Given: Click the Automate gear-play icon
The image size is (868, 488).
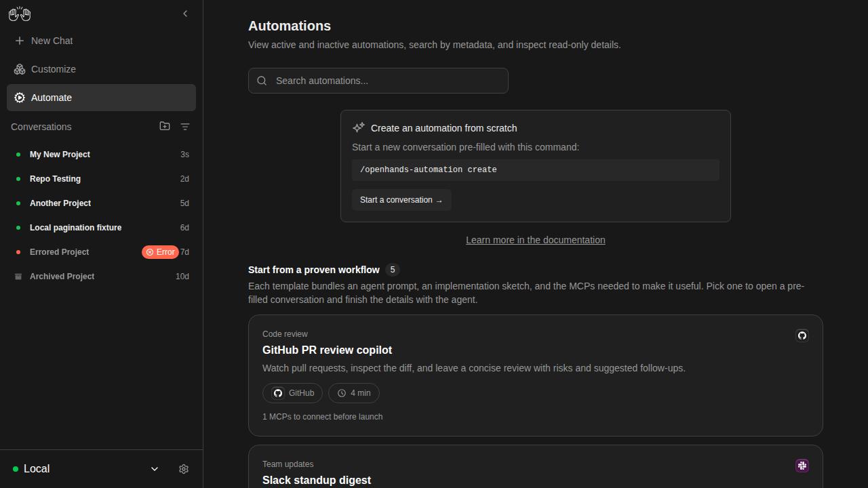Looking at the screenshot, I should point(20,98).
